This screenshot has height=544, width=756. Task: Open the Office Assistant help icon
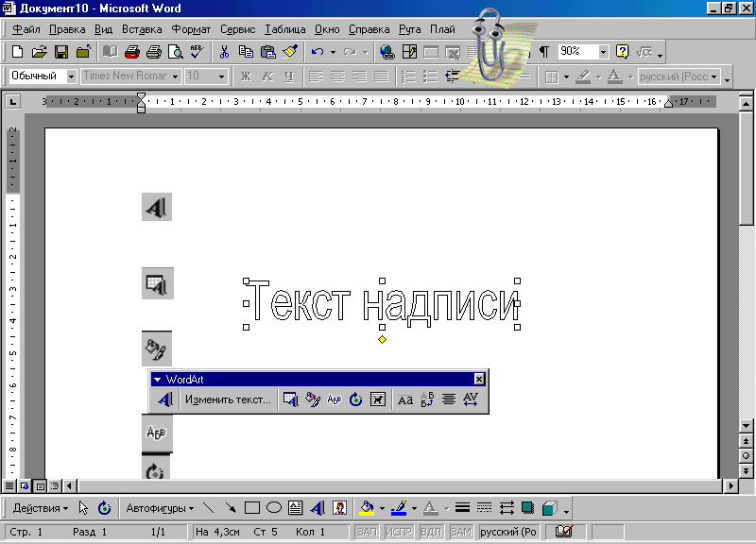pos(623,52)
